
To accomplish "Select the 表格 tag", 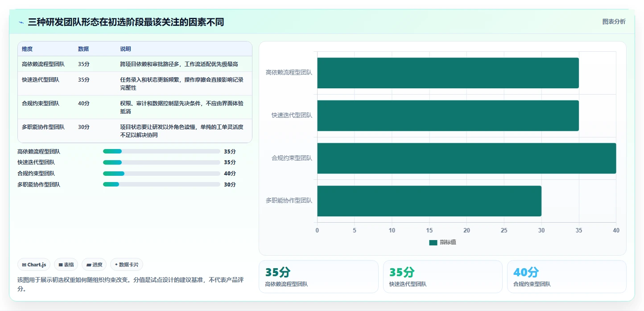I will [x=66, y=265].
